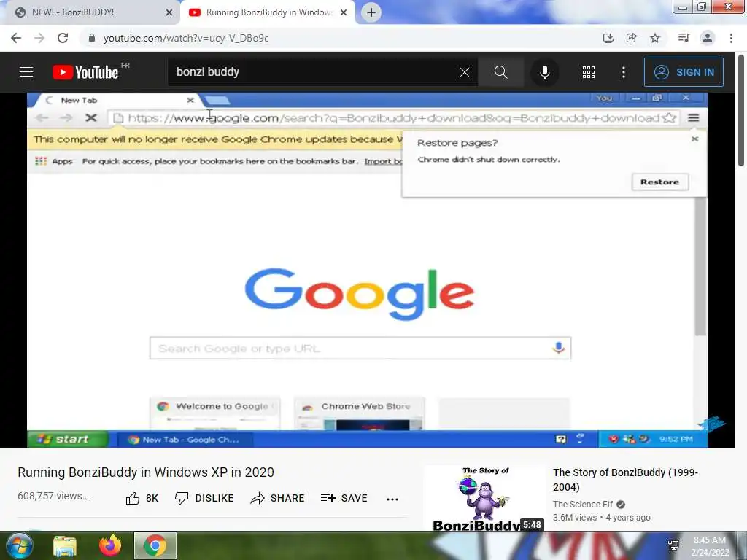Open YouTube apps grid
The image size is (747, 560).
[x=589, y=72]
